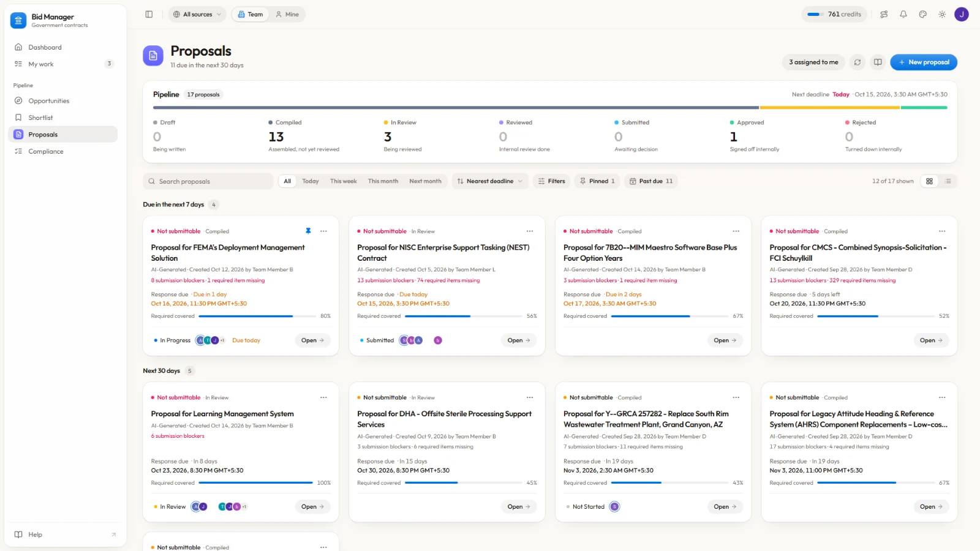The image size is (980, 551).
Task: Open My work in sidebar
Action: (x=63, y=64)
